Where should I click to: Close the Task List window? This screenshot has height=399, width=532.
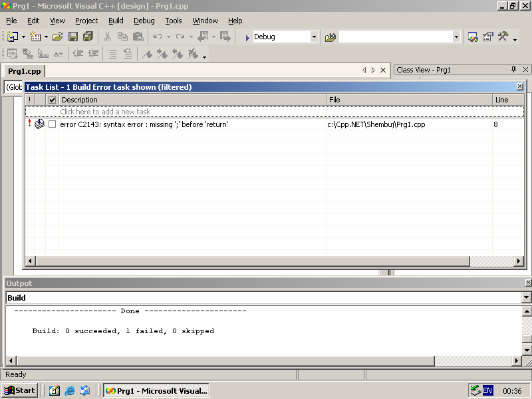click(x=520, y=86)
